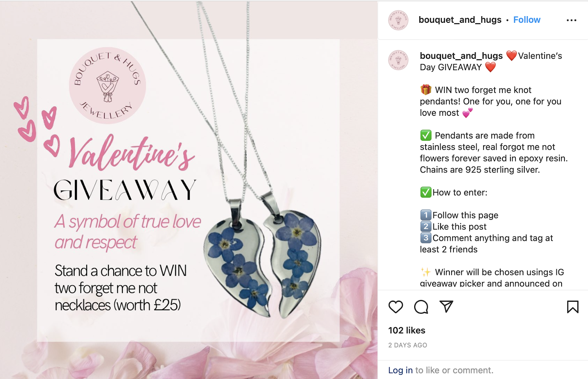Viewport: 588px width, 379px height.
Task: Click the caption's bouquet_and_hugs avatar
Action: [398, 60]
